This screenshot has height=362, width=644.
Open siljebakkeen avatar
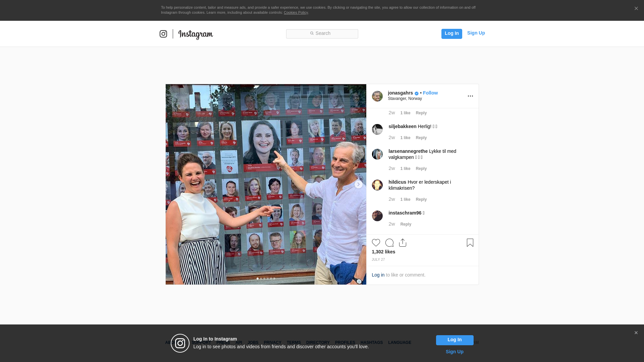pos(377,129)
